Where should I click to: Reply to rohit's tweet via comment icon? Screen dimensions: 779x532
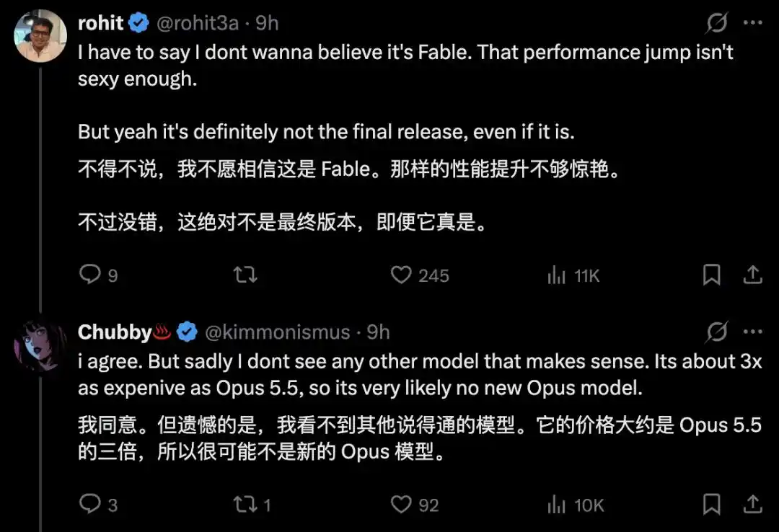(90, 274)
